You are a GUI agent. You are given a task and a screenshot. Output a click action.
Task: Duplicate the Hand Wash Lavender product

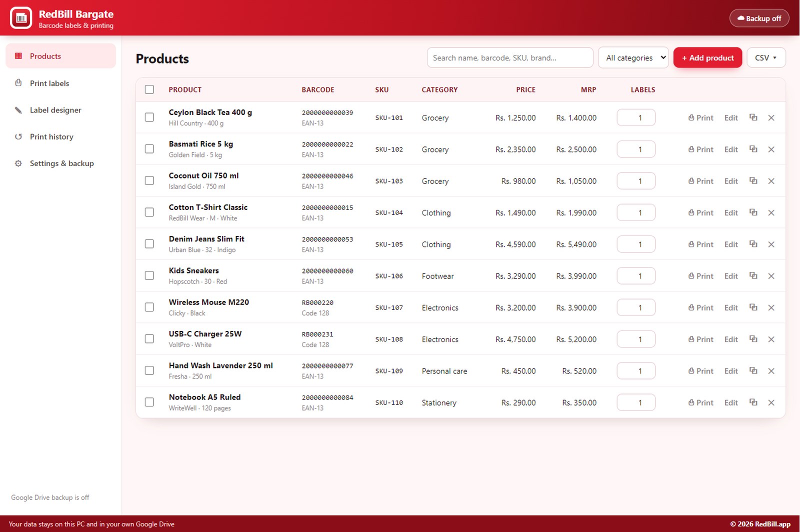coord(753,370)
